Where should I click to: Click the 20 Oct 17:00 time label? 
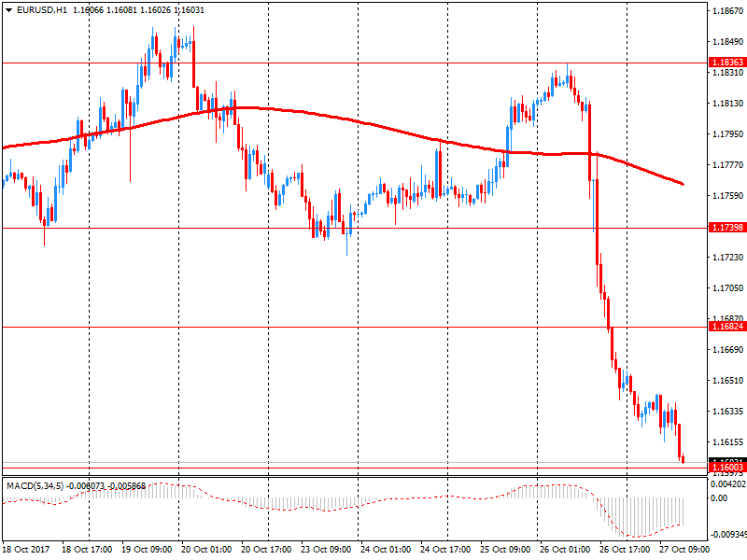(x=266, y=550)
